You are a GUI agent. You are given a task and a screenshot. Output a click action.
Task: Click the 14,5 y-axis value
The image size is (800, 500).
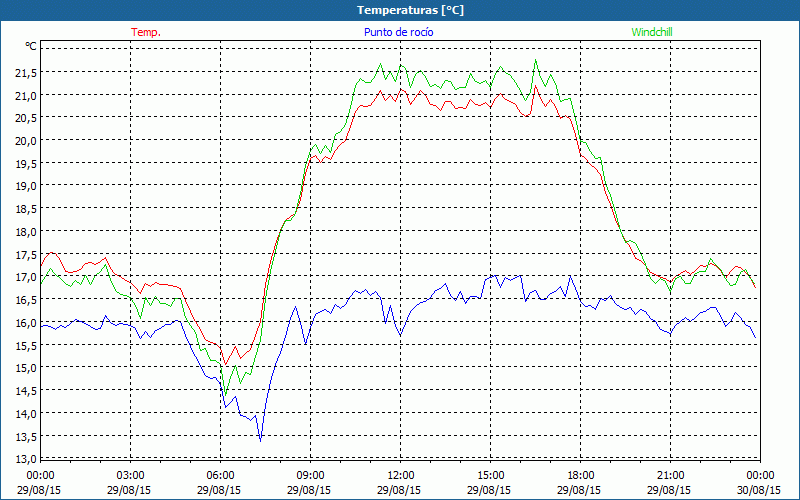coord(26,391)
